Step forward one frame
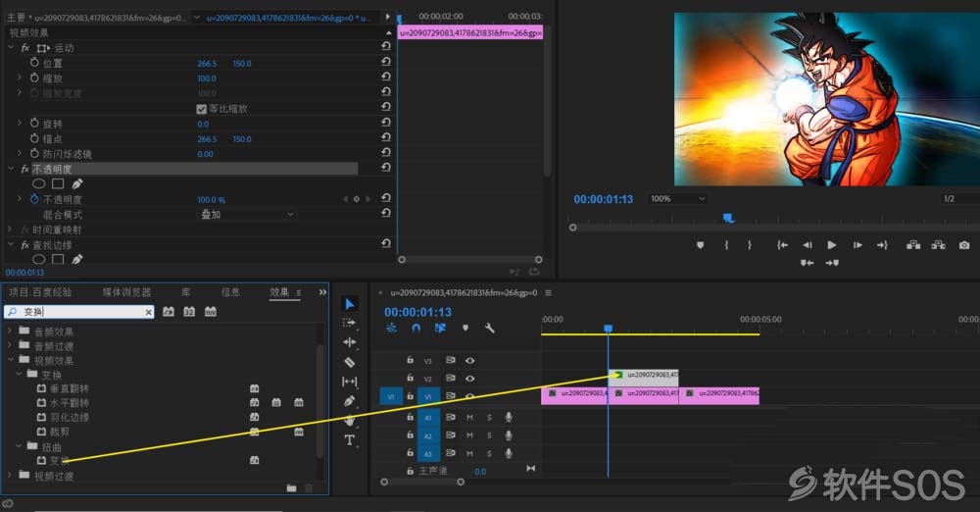The width and height of the screenshot is (980, 512). click(857, 245)
